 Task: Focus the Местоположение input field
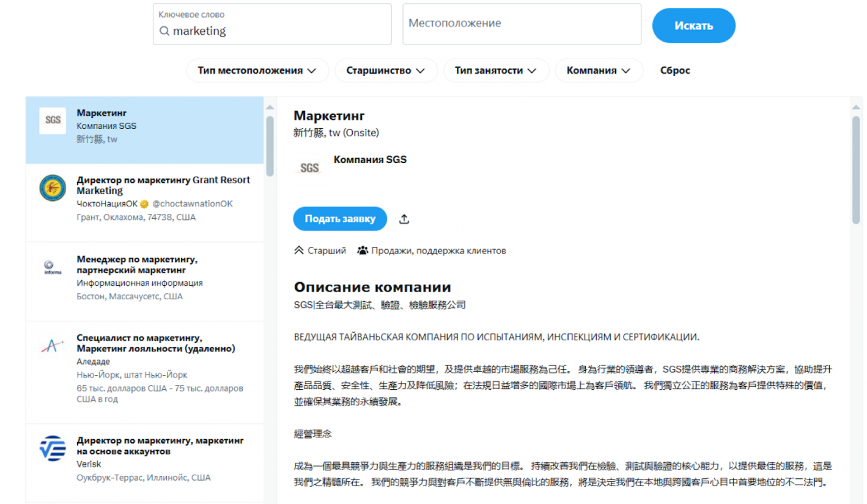[522, 24]
